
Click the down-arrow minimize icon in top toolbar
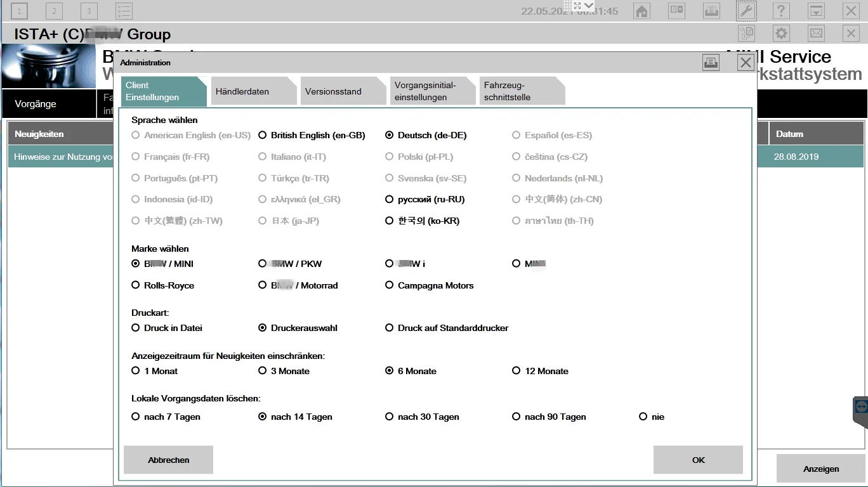pos(816,11)
